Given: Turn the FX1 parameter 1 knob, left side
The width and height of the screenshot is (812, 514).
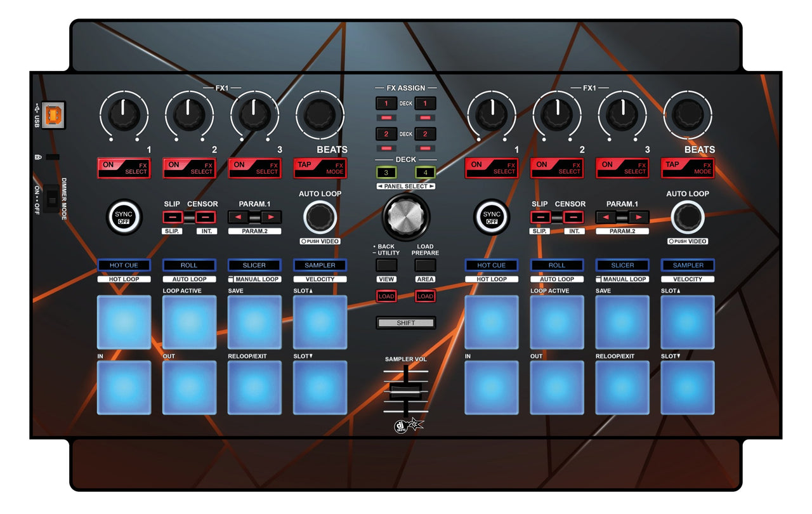Looking at the screenshot, I should pos(124,114).
